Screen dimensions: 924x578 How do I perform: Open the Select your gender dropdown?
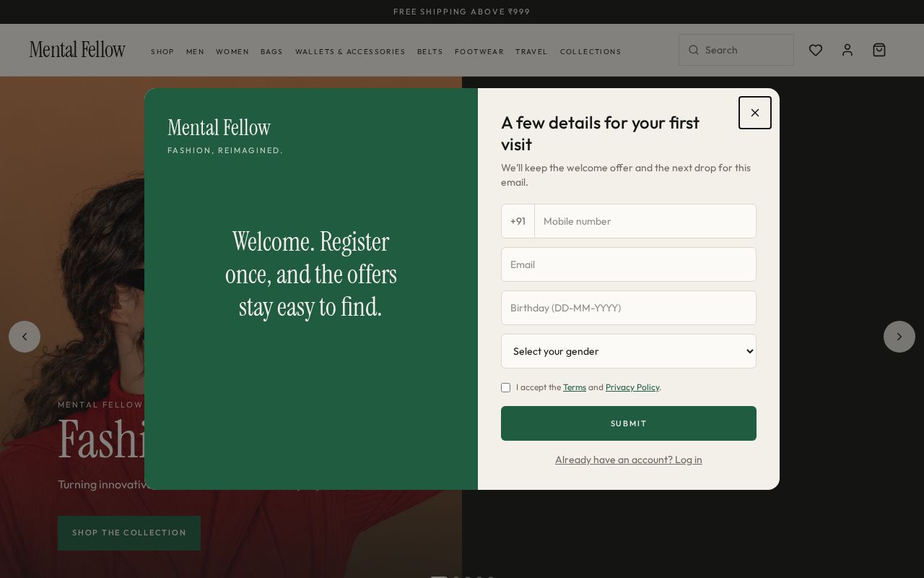pyautogui.click(x=629, y=351)
